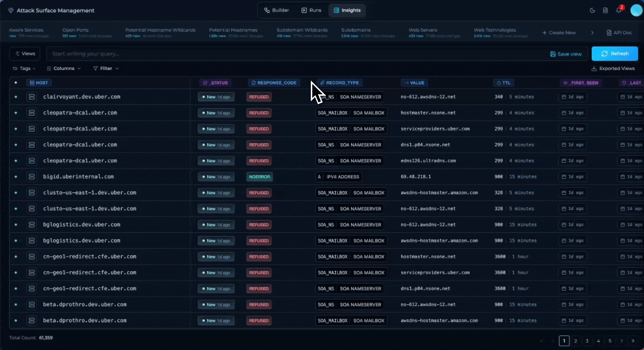Image resolution: width=644 pixels, height=350 pixels.
Task: Sort by VALUE column header
Action: (x=414, y=83)
